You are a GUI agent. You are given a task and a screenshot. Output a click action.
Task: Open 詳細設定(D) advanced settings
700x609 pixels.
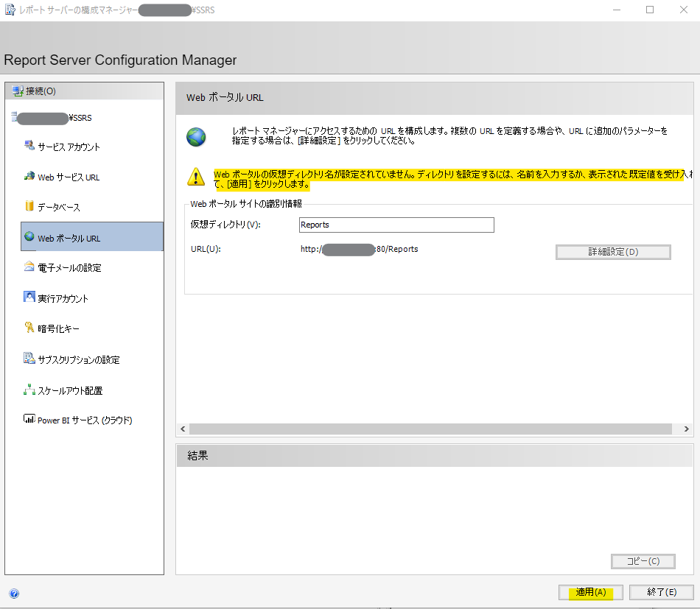612,252
